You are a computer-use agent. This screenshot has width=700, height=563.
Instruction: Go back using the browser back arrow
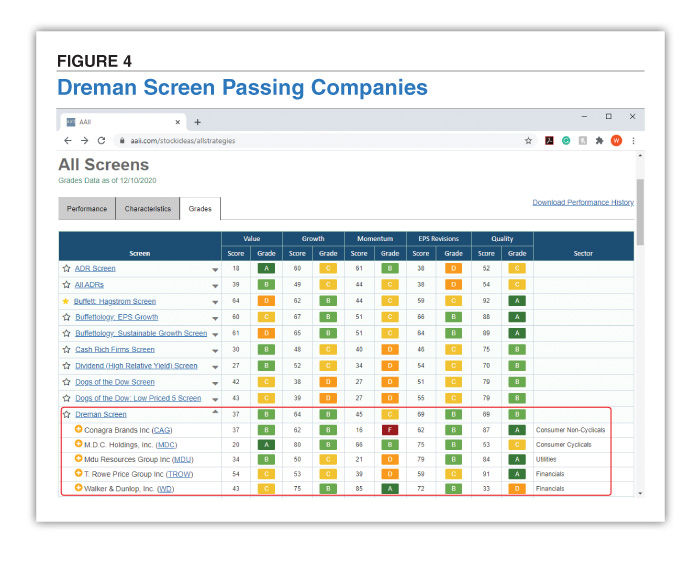point(67,141)
